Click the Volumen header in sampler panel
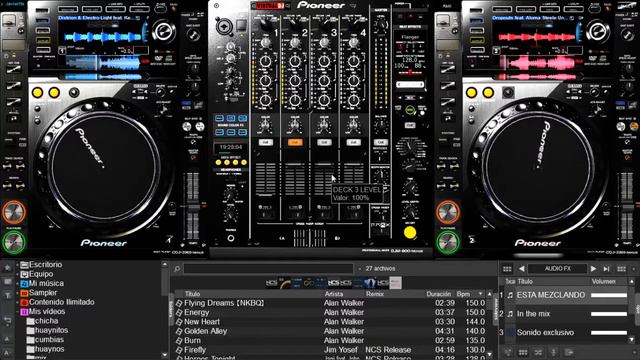The image size is (640, 360). [x=603, y=282]
